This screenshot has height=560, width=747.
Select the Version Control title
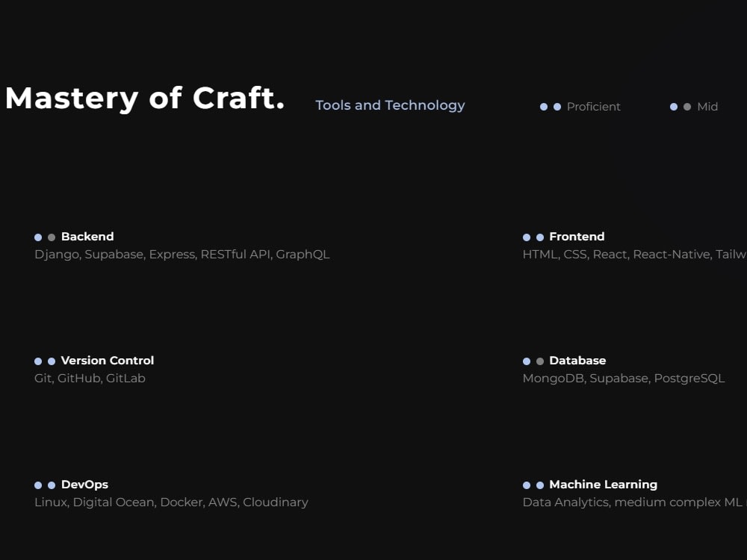pos(108,361)
